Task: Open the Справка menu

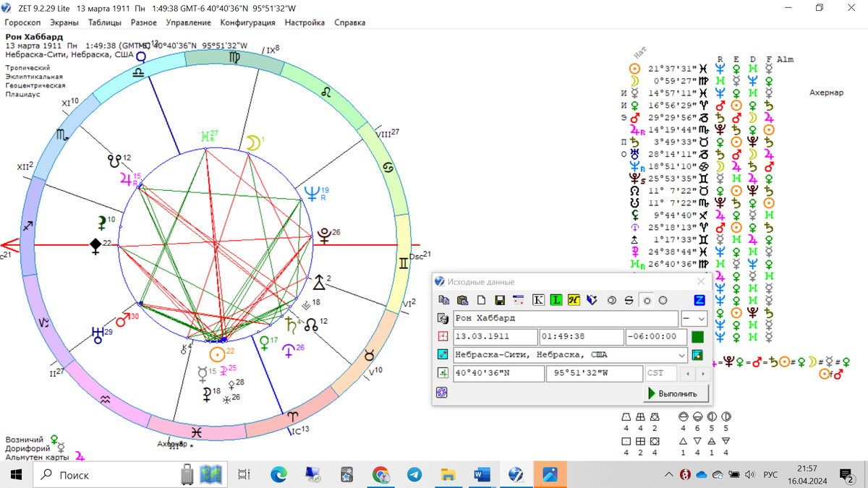Action: click(349, 22)
